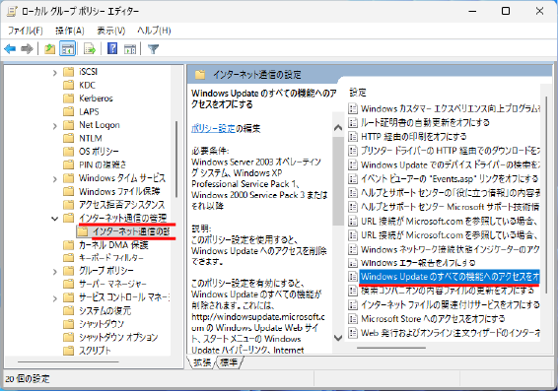
Task: Open the ファイル(F) menu
Action: [26, 31]
